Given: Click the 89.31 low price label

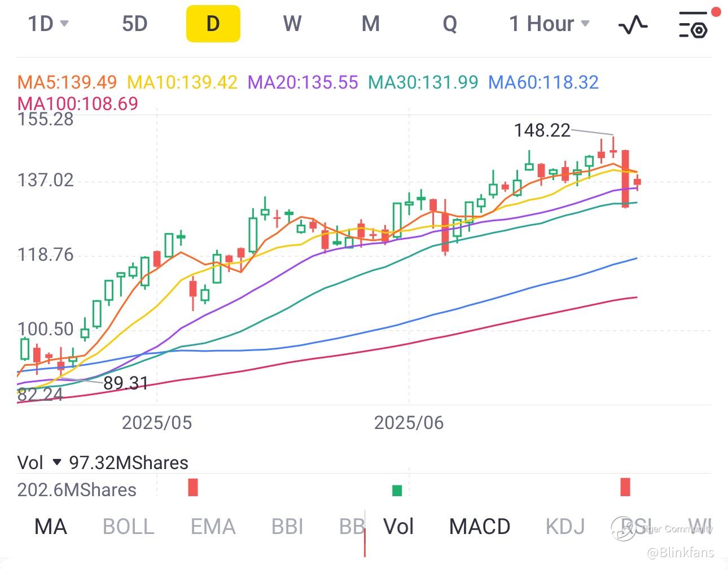Looking at the screenshot, I should (126, 383).
